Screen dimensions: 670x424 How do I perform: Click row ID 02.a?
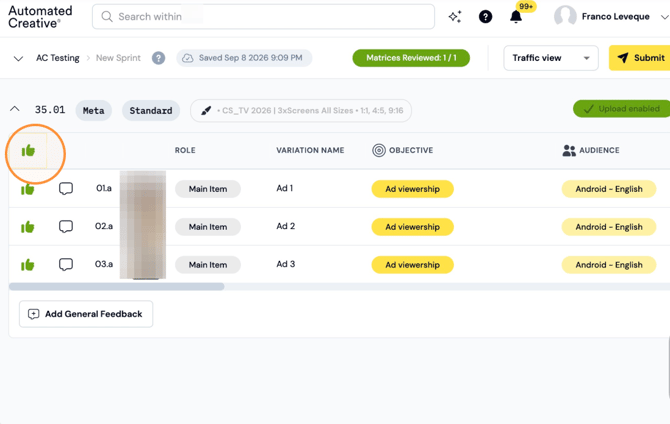pyautogui.click(x=104, y=226)
